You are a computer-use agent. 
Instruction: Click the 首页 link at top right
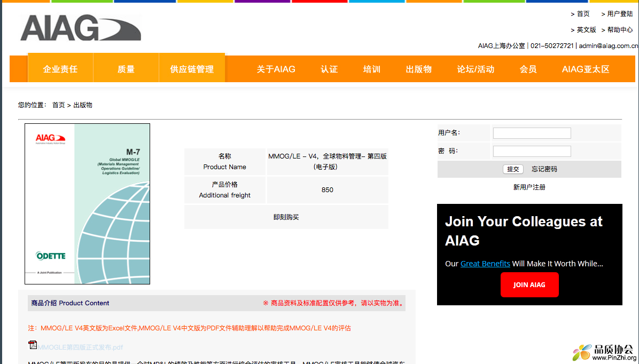coord(583,14)
